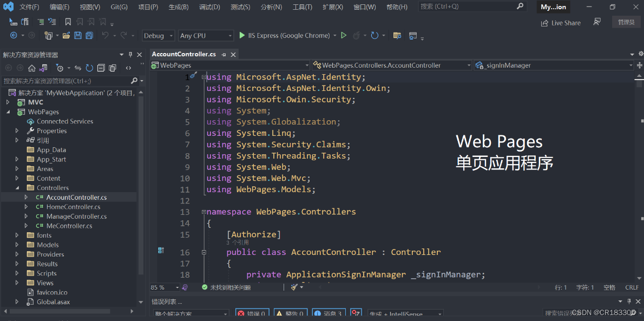The image size is (644, 321).
Task: Switch to the AccountController.cs tab
Action: coord(184,54)
